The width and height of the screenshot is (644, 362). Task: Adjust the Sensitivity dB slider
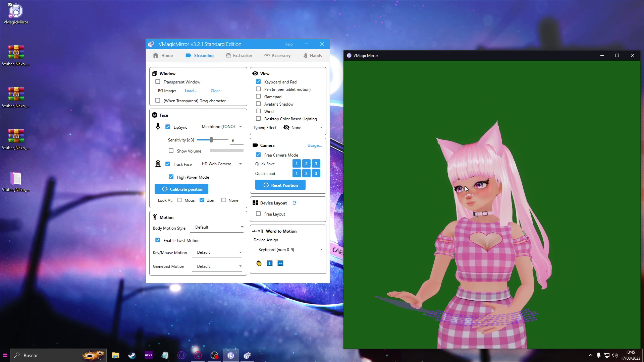tap(212, 140)
